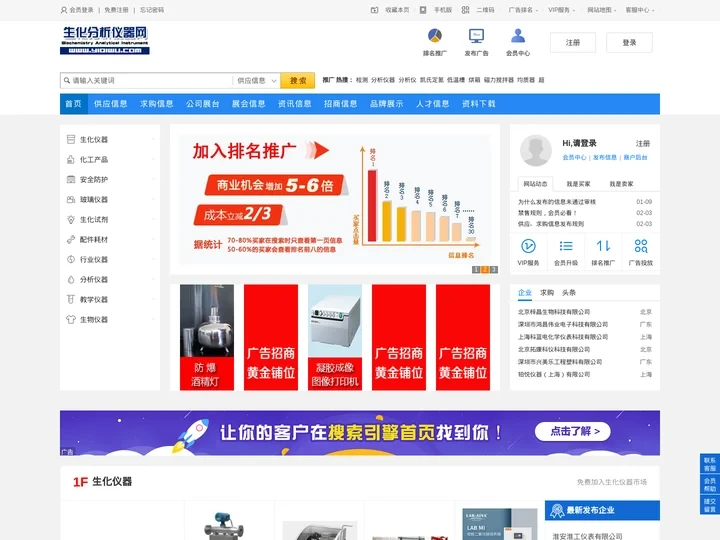This screenshot has width=720, height=540.
Task: Click the VIP服务 circular icon
Action: point(528,246)
